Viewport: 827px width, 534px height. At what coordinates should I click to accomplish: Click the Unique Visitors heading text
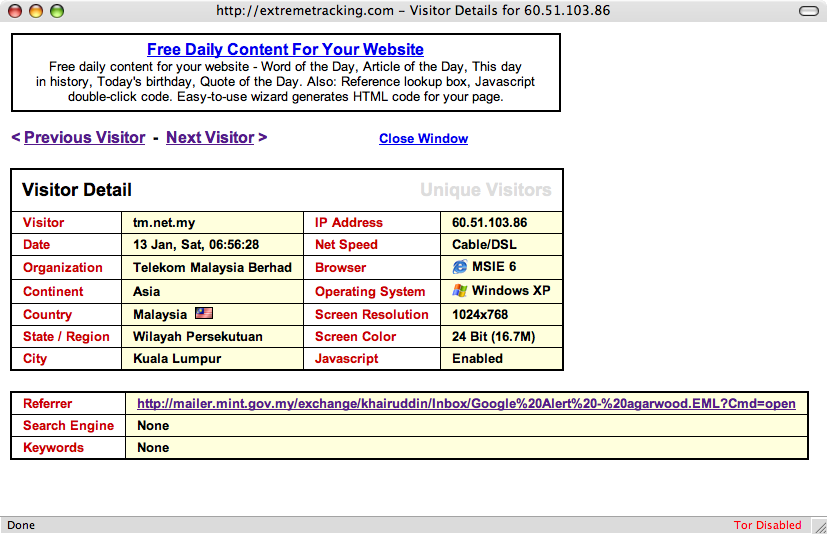coord(486,190)
